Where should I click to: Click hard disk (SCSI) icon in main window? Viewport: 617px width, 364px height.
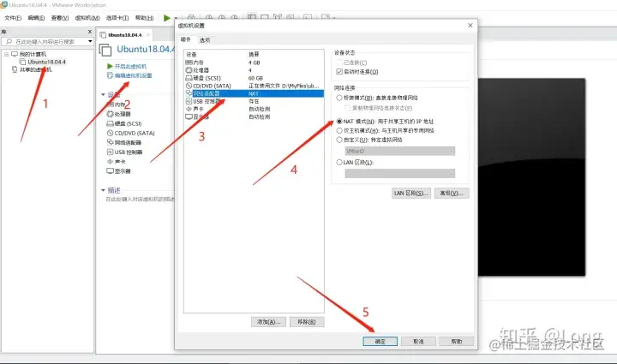[x=111, y=123]
